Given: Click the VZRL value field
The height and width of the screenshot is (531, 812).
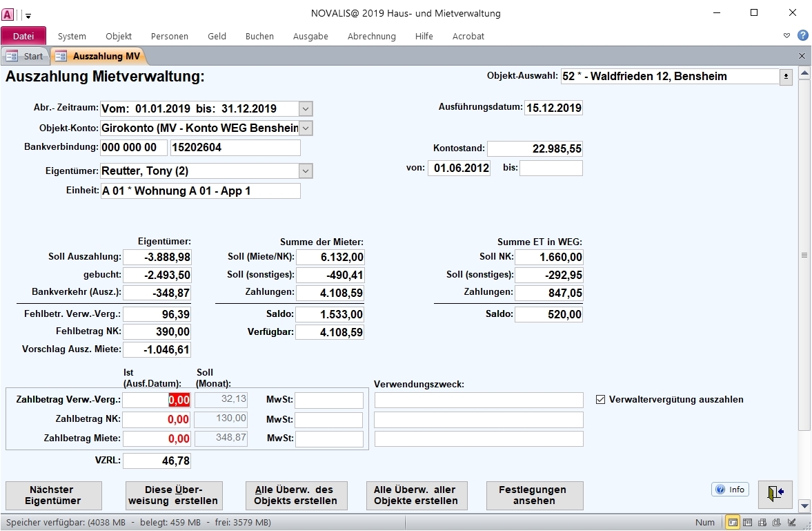Looking at the screenshot, I should click(157, 461).
